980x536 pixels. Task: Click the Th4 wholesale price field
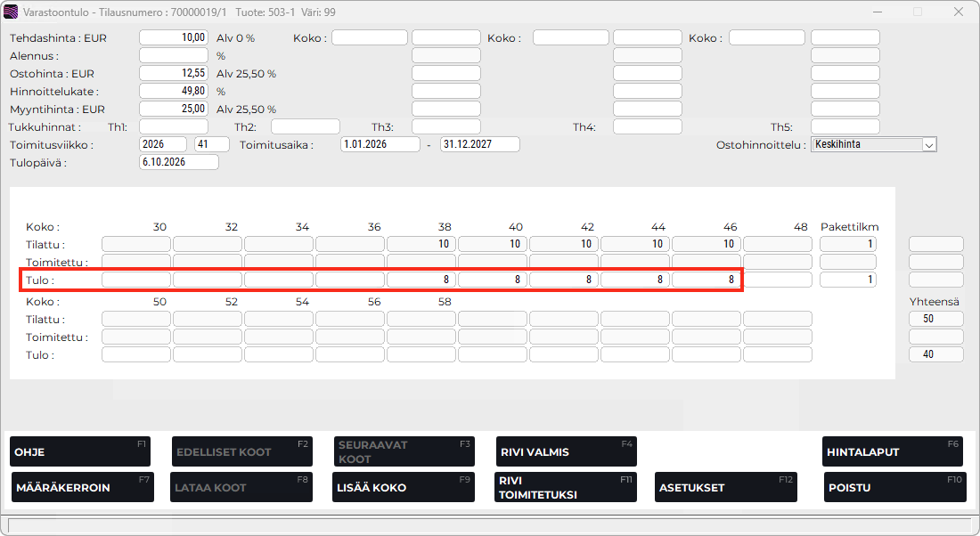coord(648,126)
